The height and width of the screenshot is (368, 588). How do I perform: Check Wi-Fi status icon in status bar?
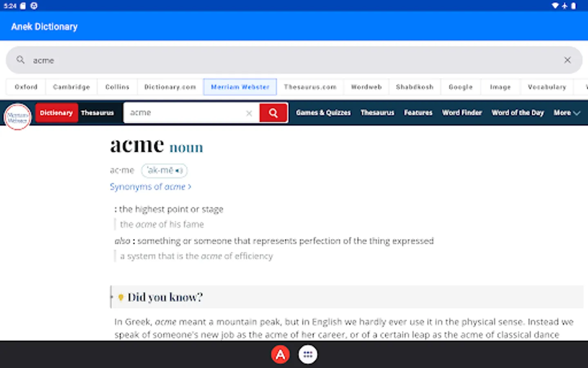coord(555,6)
